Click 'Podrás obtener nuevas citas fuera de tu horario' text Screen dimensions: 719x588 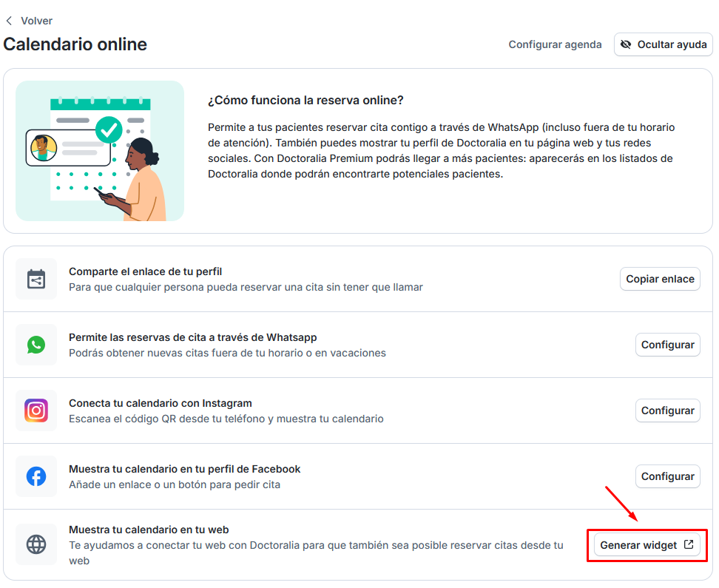pos(227,353)
